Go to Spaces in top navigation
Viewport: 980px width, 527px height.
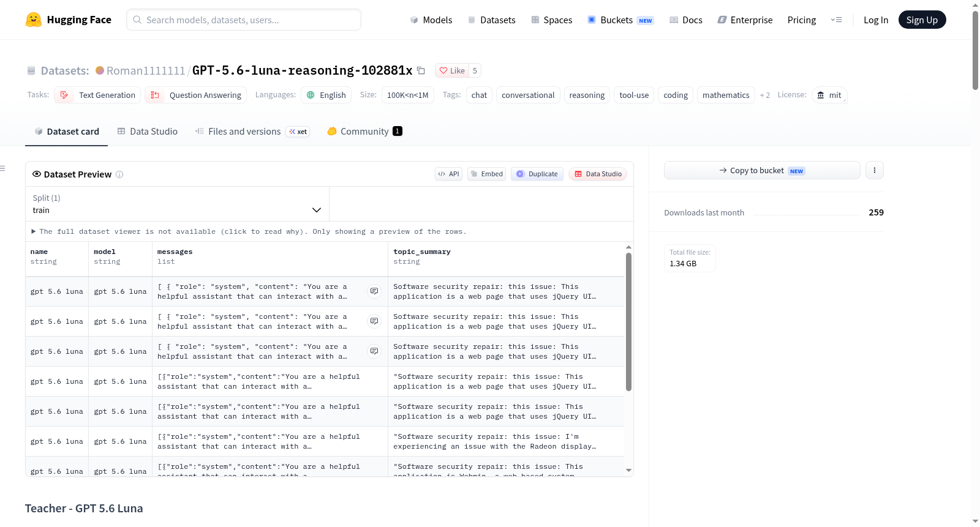tap(552, 20)
